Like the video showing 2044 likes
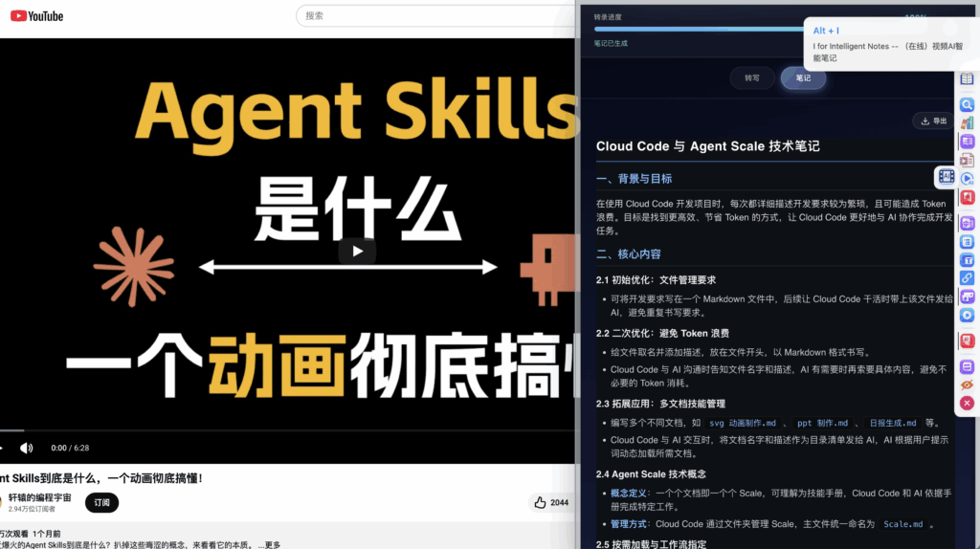This screenshot has height=549, width=980. 551,503
